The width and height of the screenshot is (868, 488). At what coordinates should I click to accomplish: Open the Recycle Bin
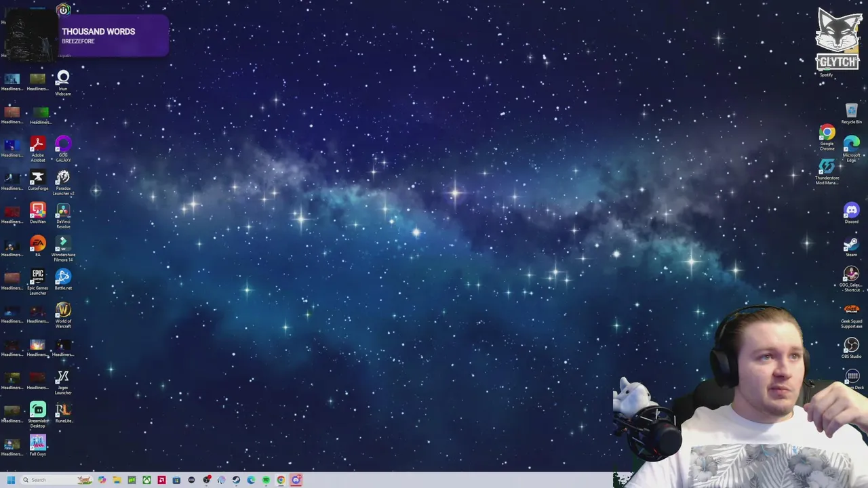[x=851, y=114]
